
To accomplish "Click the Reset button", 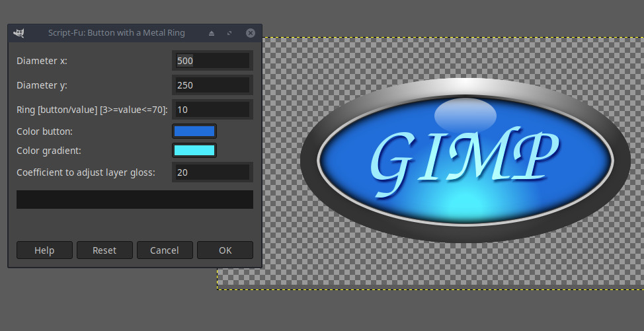I will pos(104,250).
